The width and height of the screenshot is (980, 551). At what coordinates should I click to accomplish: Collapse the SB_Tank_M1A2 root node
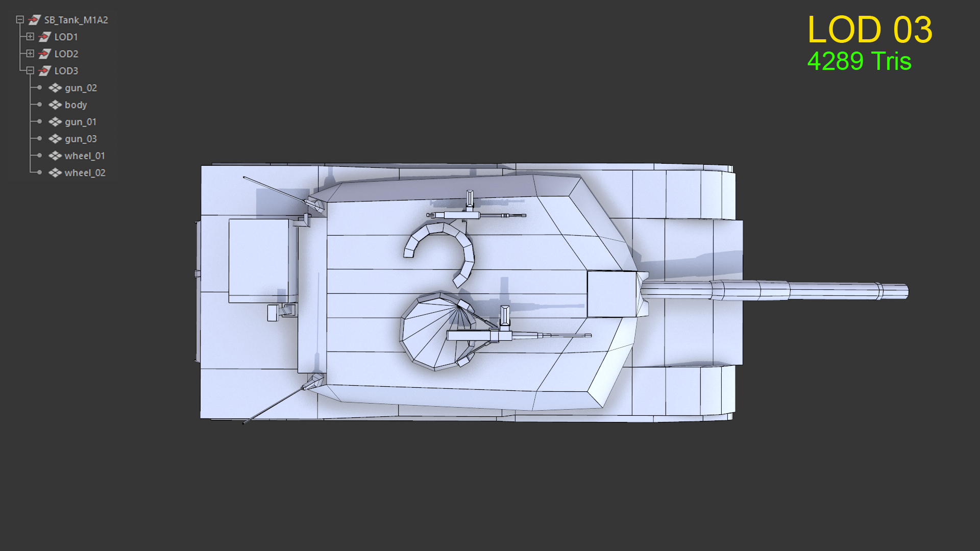(20, 20)
